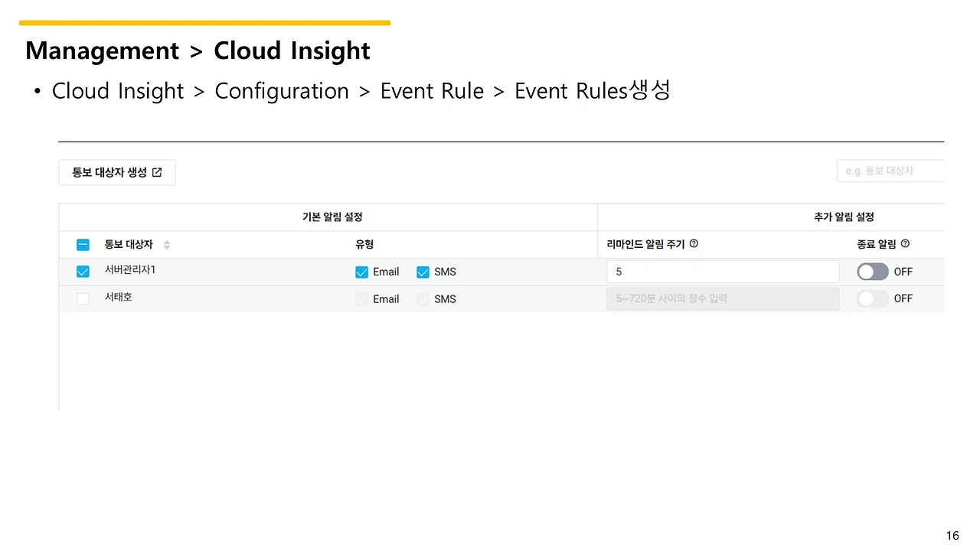Click disabled SMS checkbox for 서태호

[423, 299]
